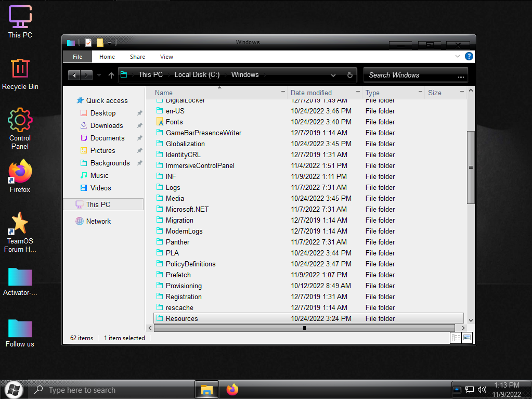Select the rescache folder
This screenshot has height=399, width=532.
pyautogui.click(x=179, y=308)
